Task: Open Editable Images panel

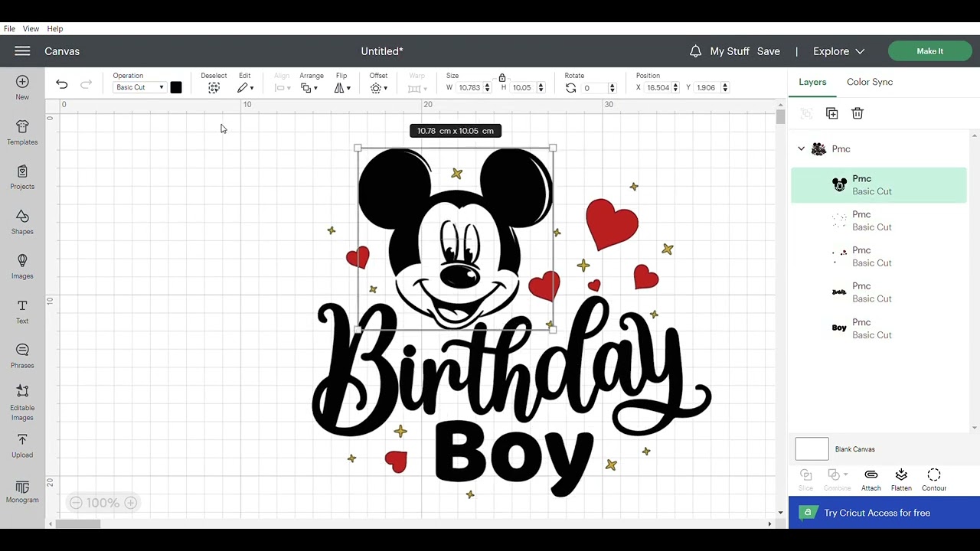Action: pyautogui.click(x=22, y=403)
